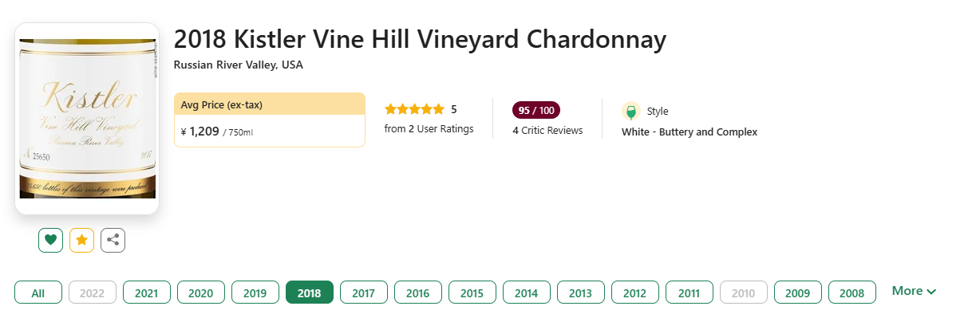Click the Russian River Valley, USA region link
This screenshot has width=980, height=318.
coord(239,65)
